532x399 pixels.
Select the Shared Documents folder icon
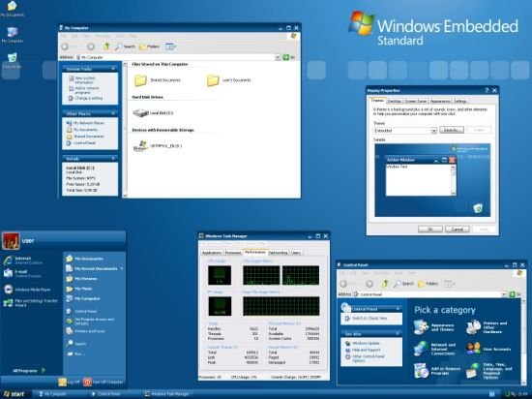140,80
